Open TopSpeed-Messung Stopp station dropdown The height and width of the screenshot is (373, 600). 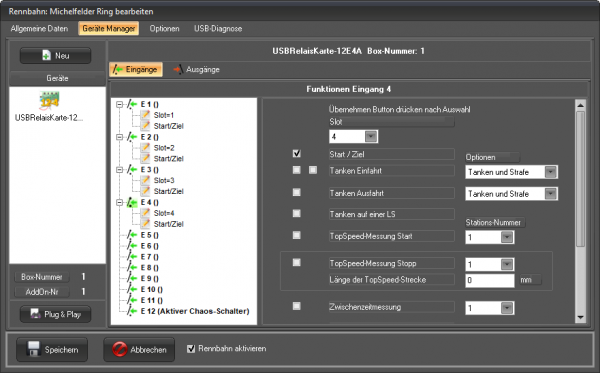[507, 264]
